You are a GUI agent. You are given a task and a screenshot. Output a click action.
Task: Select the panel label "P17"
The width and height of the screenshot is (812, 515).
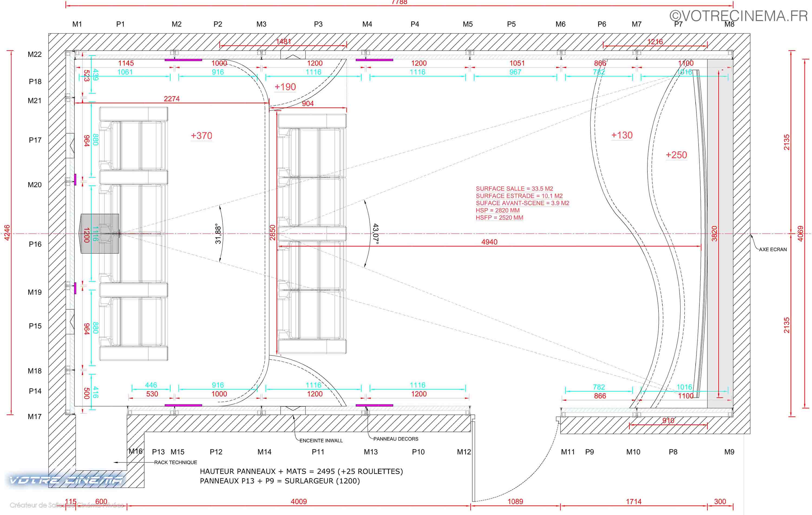pos(35,140)
